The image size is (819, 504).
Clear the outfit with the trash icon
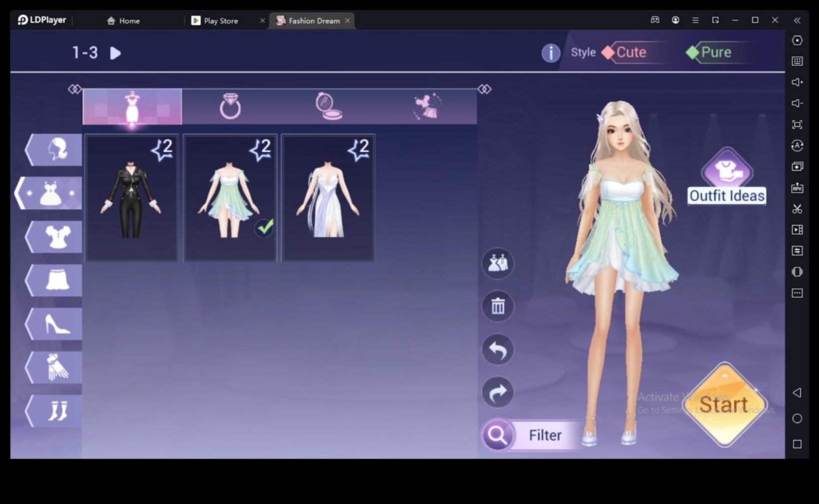click(x=497, y=306)
